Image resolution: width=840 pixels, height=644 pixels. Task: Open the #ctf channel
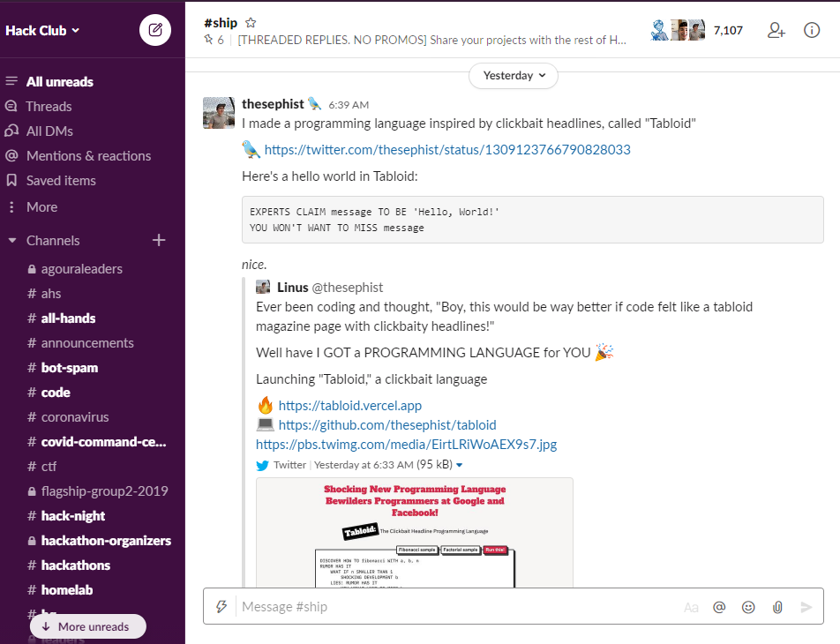click(x=49, y=466)
